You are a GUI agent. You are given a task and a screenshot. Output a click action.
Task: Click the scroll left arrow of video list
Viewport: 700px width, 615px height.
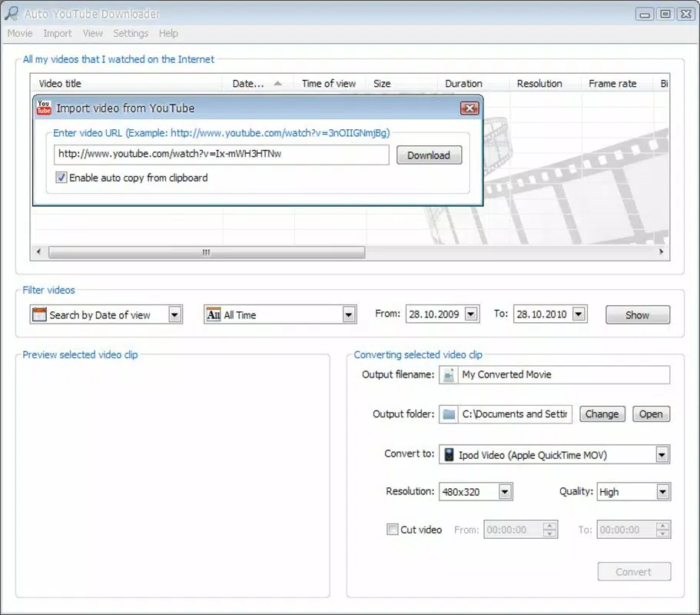pyautogui.click(x=38, y=252)
